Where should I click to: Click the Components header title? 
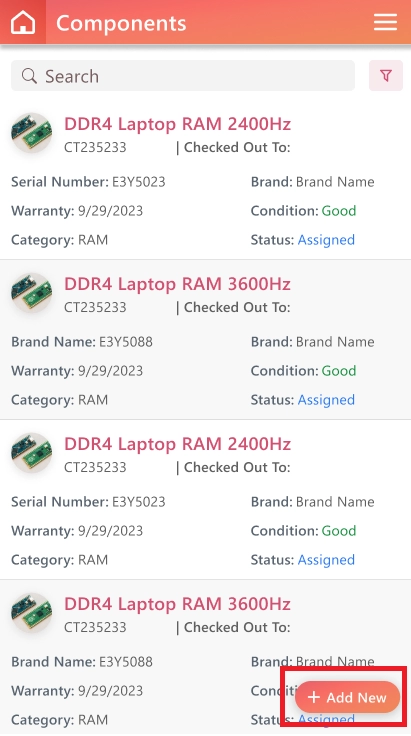[121, 23]
